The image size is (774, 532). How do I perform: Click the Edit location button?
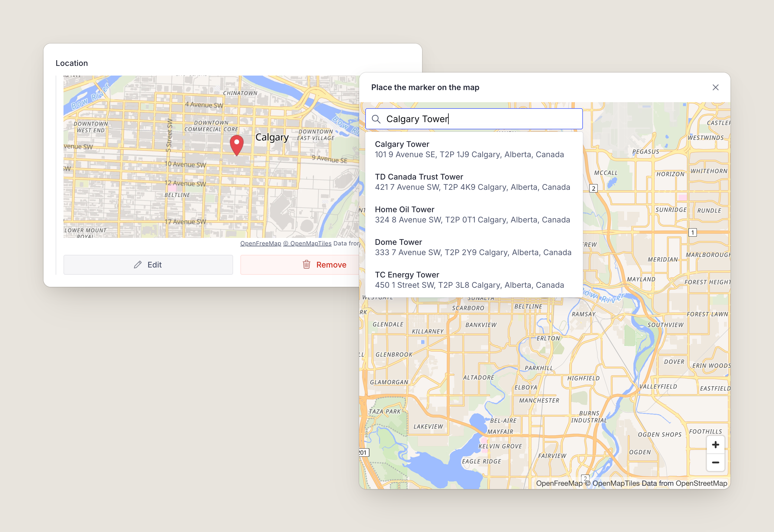148,265
